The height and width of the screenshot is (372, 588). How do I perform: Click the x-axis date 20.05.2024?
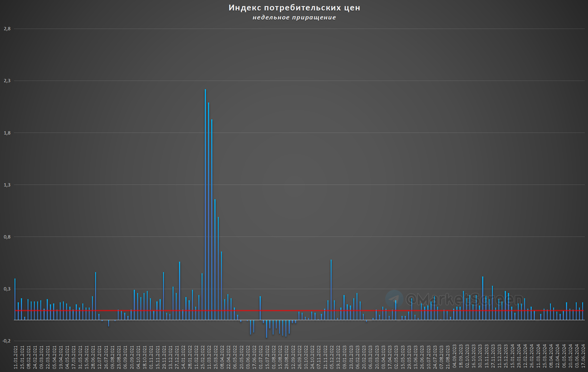(x=570, y=356)
